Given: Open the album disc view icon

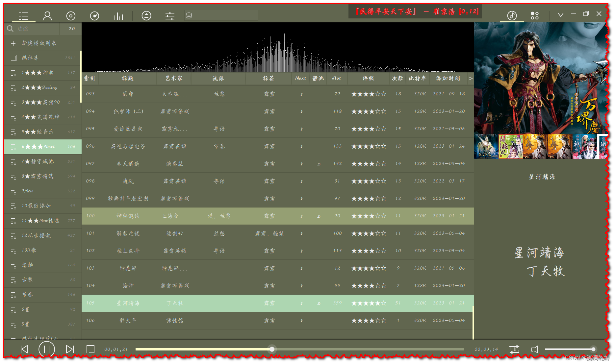Looking at the screenshot, I should coord(71,15).
